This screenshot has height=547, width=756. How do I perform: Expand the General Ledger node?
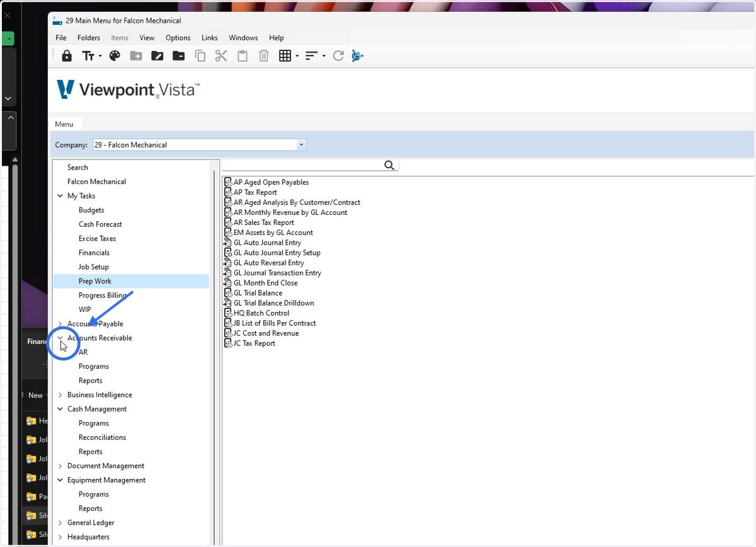point(60,523)
